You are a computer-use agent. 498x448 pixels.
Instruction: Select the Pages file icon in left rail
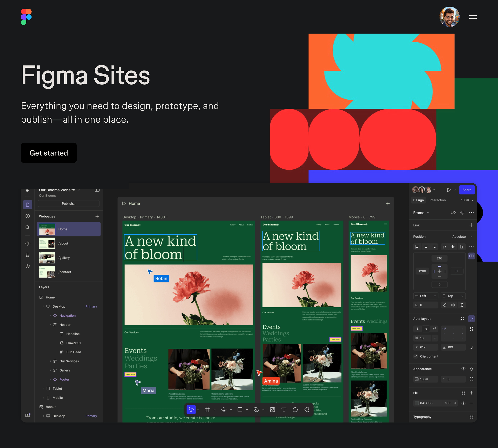pos(28,205)
